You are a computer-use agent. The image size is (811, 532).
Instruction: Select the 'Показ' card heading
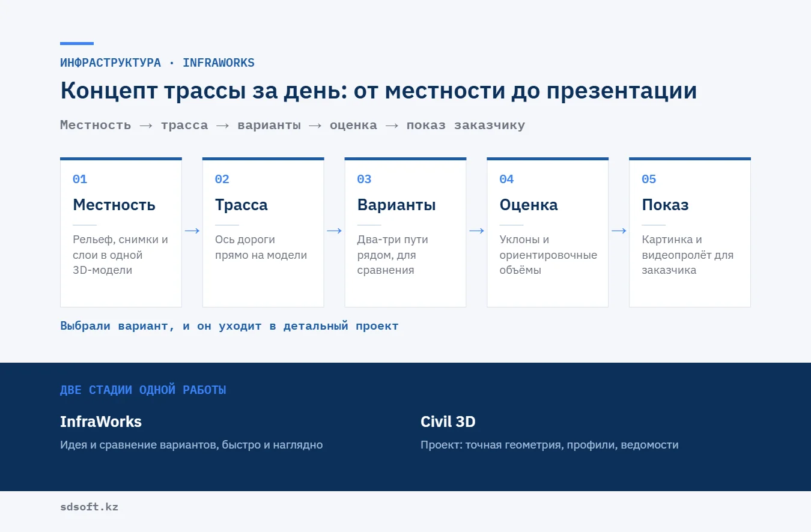665,205
